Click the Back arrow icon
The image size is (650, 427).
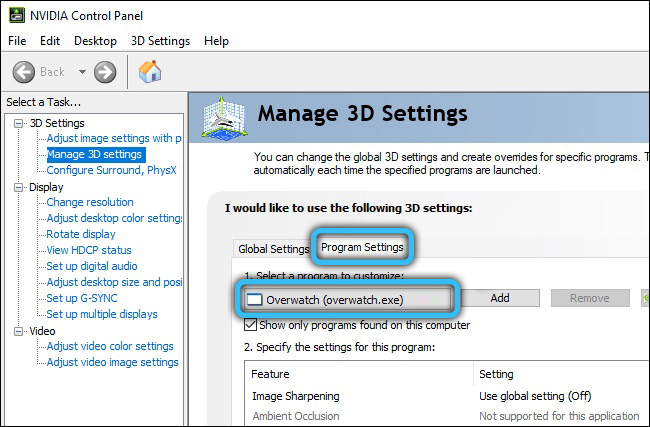24,72
